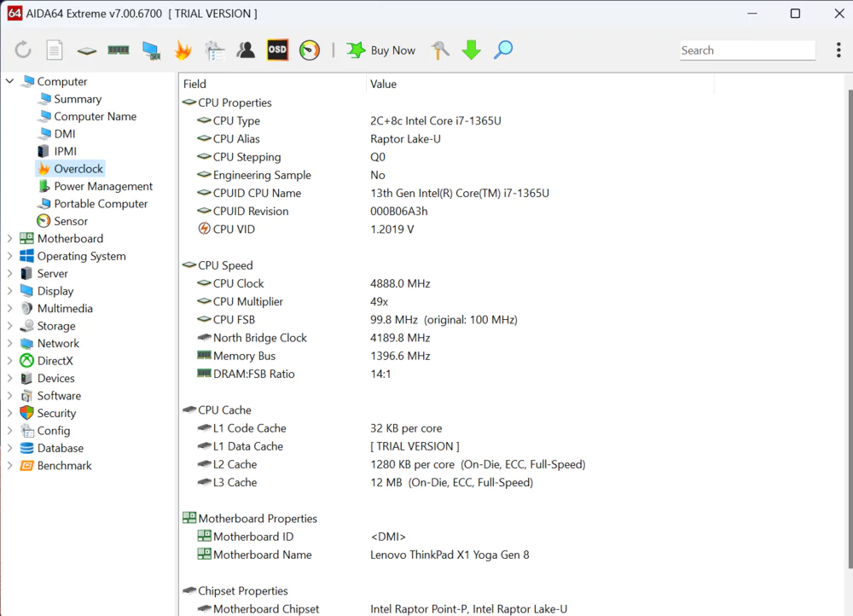Select the L1 Data Cache row
Viewport: 853px width, 616px height.
point(446,446)
